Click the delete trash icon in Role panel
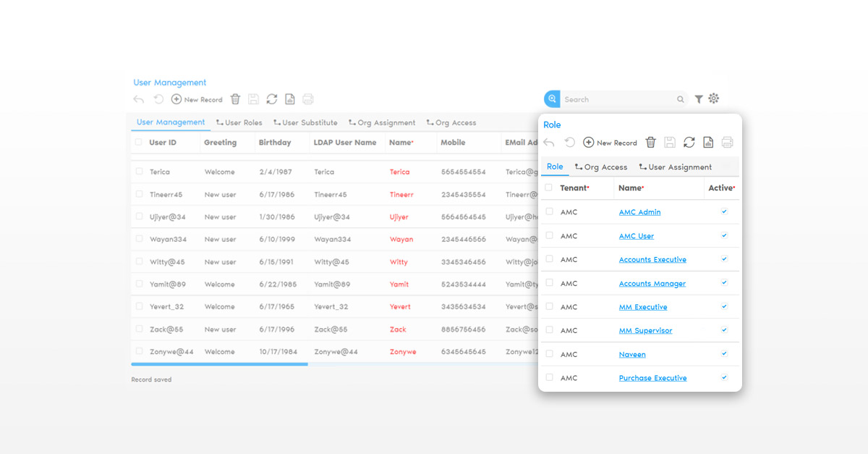 (651, 143)
